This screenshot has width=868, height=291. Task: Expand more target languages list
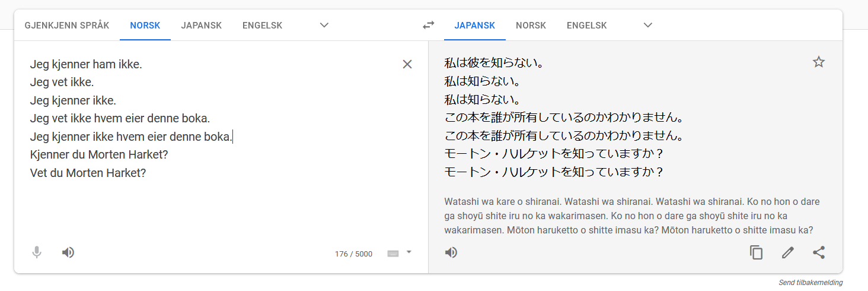tap(648, 26)
